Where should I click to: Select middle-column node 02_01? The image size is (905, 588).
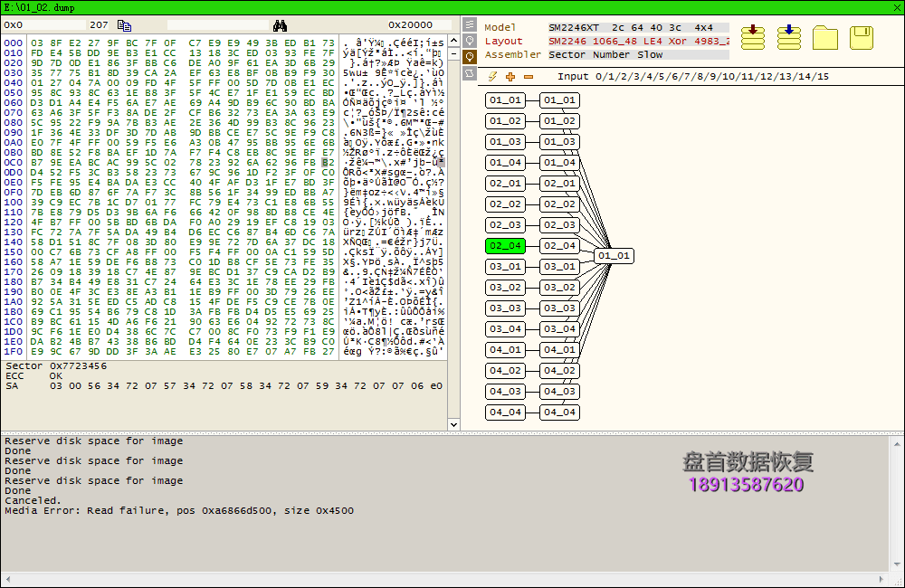tap(559, 183)
